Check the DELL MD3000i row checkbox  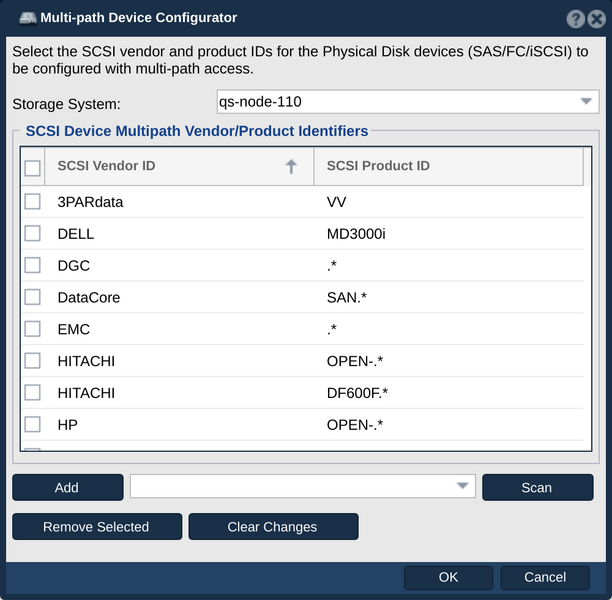point(32,234)
